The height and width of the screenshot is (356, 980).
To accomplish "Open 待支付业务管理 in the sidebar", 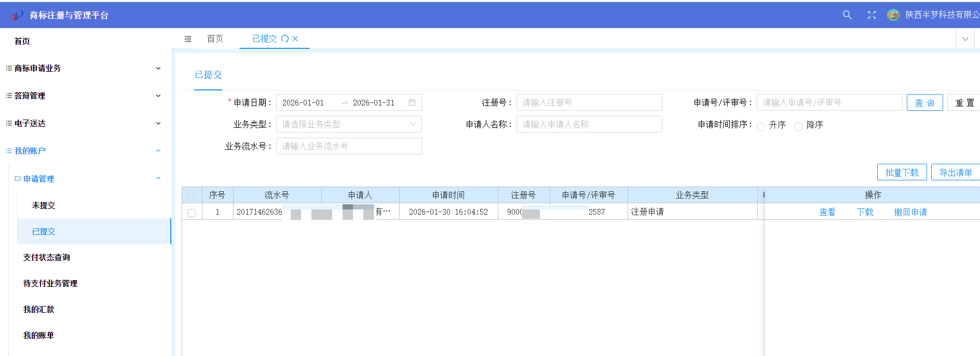I will [50, 283].
